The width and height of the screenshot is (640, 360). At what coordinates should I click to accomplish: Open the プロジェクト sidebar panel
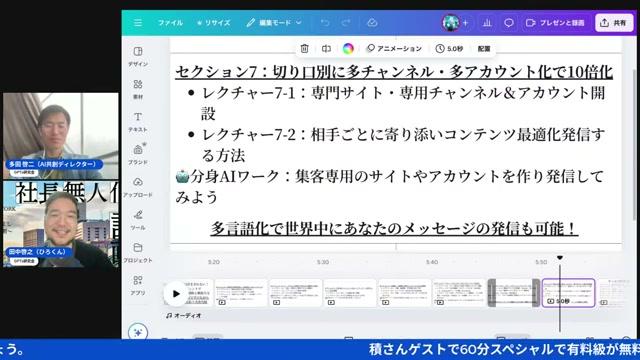[138, 252]
